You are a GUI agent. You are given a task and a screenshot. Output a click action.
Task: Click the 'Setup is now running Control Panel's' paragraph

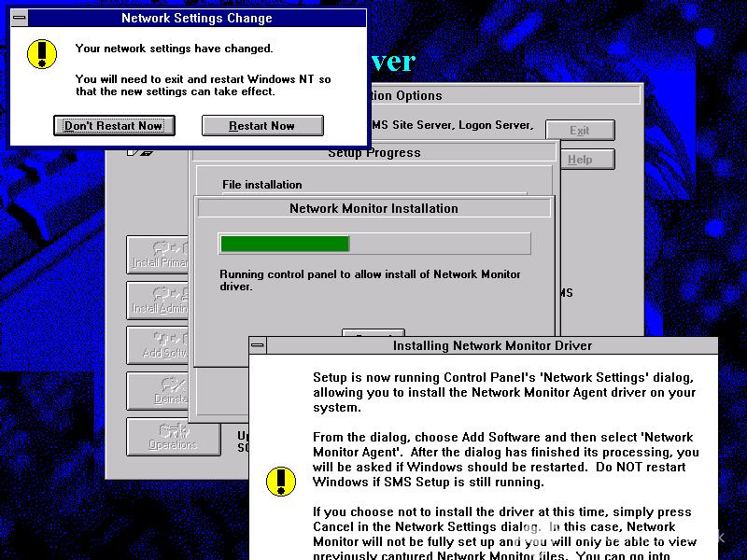coord(504,392)
